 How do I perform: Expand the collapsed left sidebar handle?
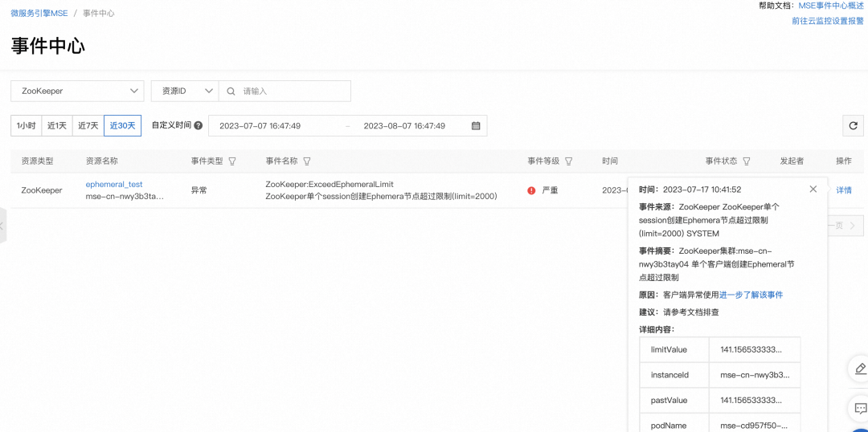pyautogui.click(x=2, y=226)
